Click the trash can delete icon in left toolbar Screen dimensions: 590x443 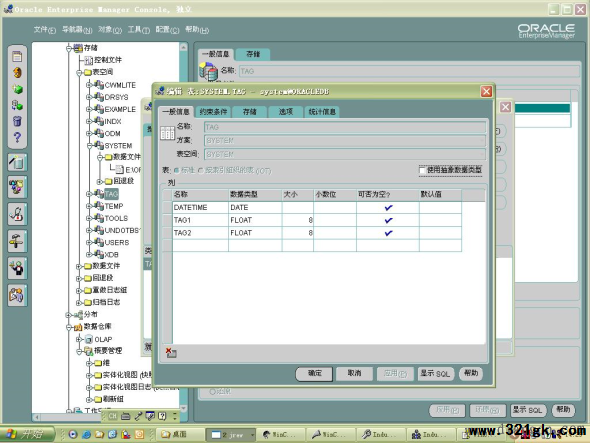(17, 121)
